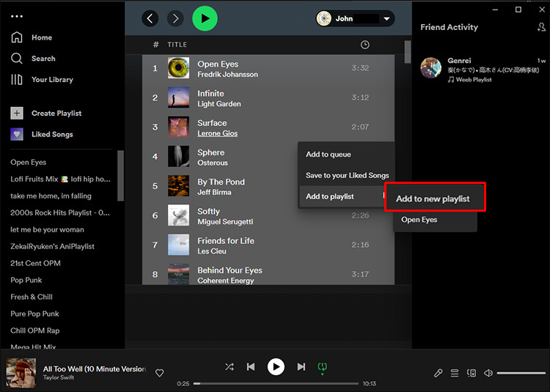
Task: Open Taylor Swift artist link in player
Action: click(59, 377)
